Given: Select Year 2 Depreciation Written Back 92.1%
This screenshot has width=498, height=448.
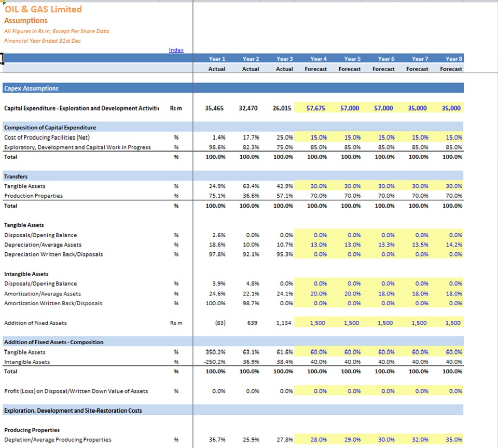Looking at the screenshot, I should [251, 254].
